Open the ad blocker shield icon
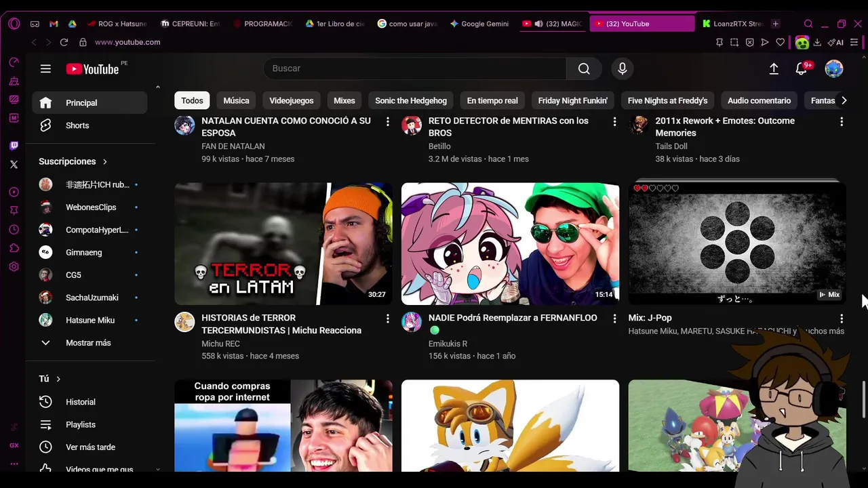868x488 pixels. [x=749, y=42]
